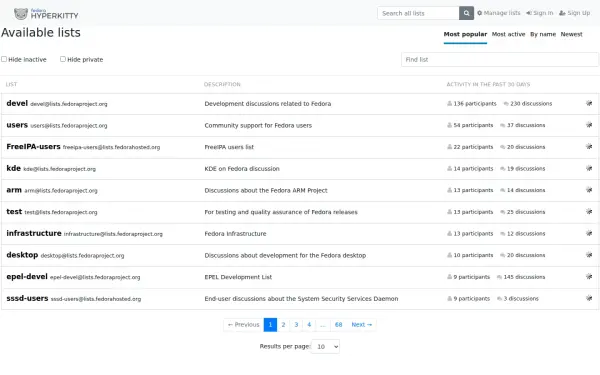600x375 pixels.
Task: Go to pagination page 2
Action: pos(283,324)
